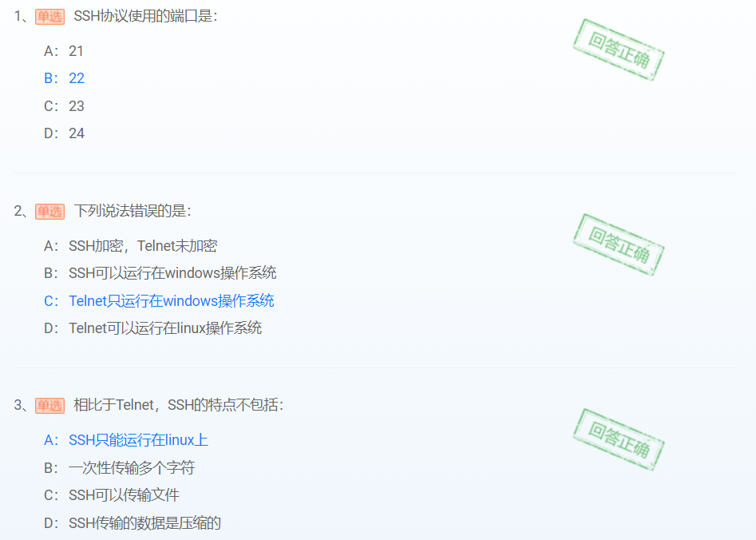This screenshot has width=756, height=540.
Task: Click the 回答正确 stamp for question 1
Action: (x=619, y=50)
